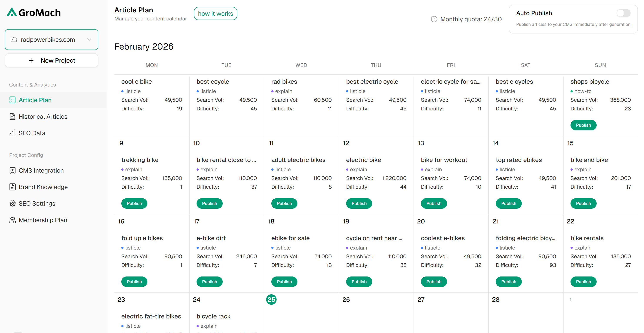Click the SEO Data bar chart icon

(12, 133)
